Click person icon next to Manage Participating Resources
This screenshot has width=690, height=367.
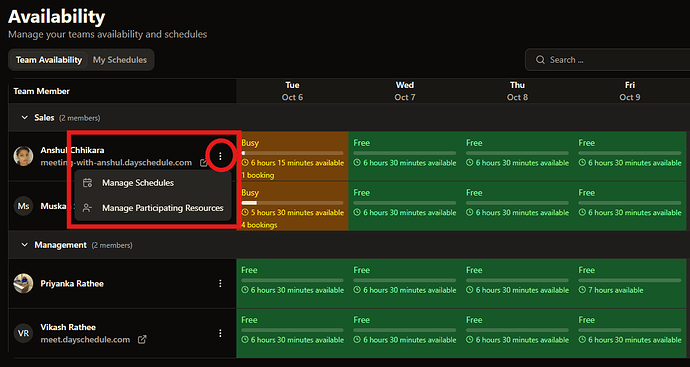(x=88, y=208)
